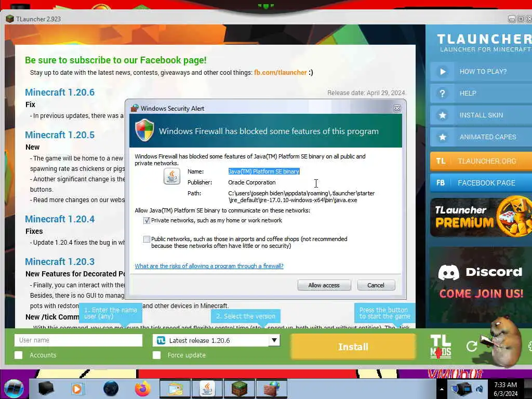Click the Windows Firewall shield icon

[144, 130]
